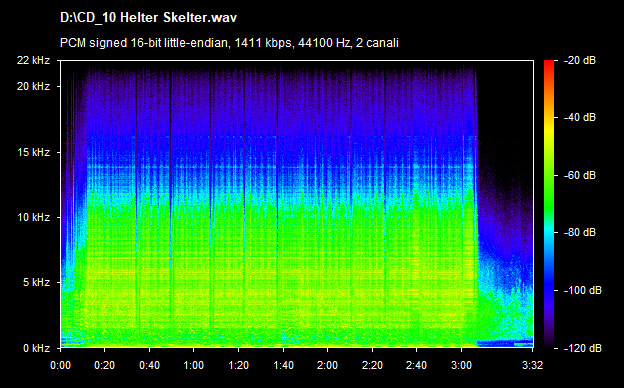Click the -80 dB legend label

point(579,232)
